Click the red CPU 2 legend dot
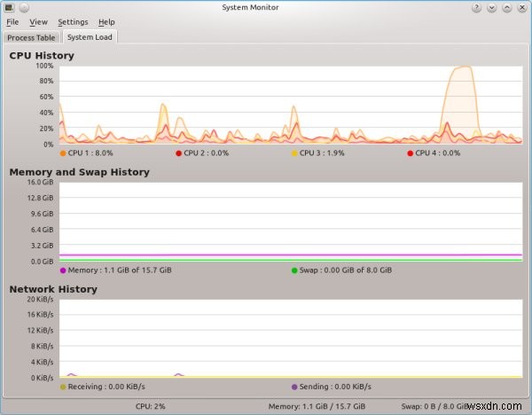Image resolution: width=532 pixels, height=415 pixels. [x=178, y=153]
